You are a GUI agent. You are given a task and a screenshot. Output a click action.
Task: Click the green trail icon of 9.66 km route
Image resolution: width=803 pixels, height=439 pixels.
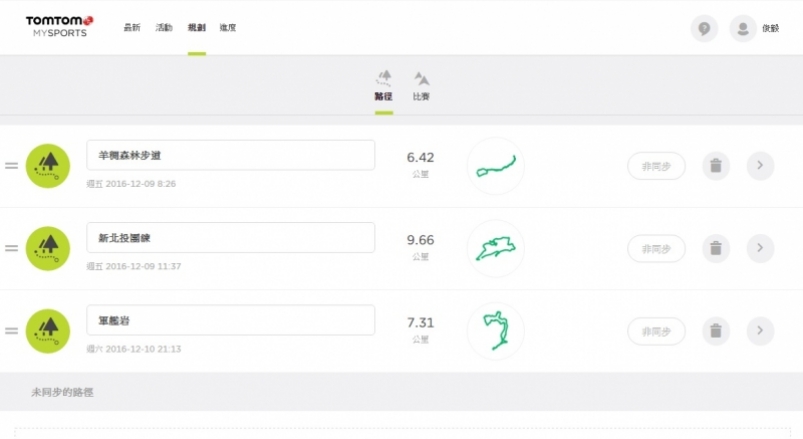click(48, 248)
